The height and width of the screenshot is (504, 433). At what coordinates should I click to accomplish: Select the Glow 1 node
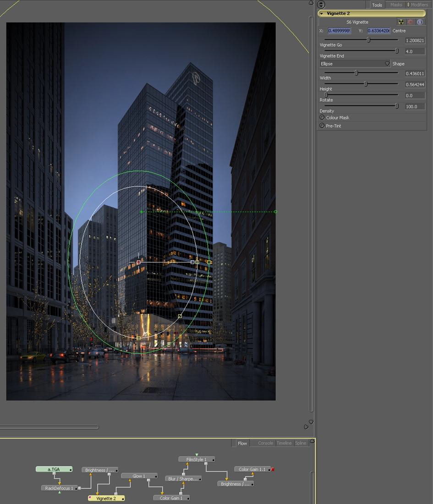pyautogui.click(x=138, y=476)
